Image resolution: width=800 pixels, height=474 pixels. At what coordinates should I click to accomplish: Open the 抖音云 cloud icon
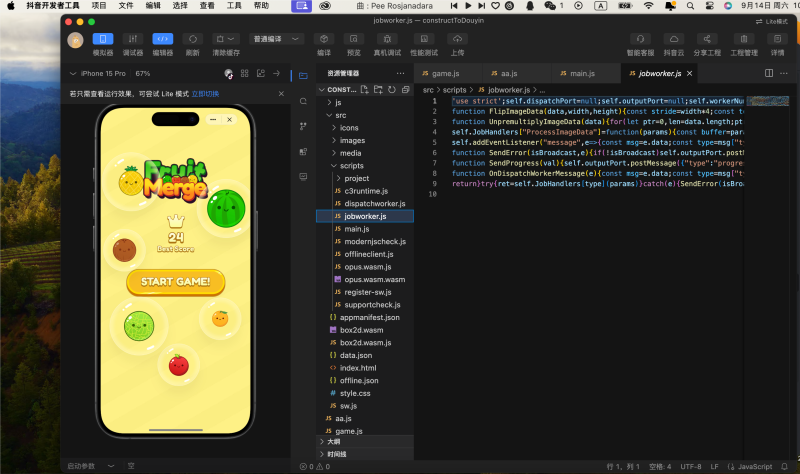(x=673, y=39)
